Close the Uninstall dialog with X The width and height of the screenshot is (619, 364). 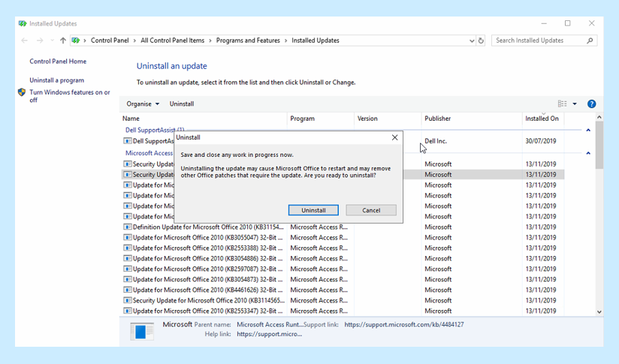click(395, 137)
